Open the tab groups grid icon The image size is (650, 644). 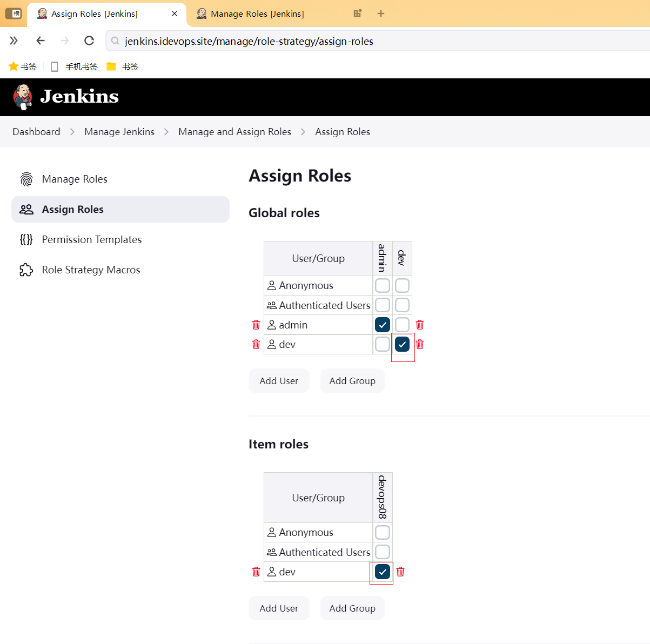[x=357, y=14]
